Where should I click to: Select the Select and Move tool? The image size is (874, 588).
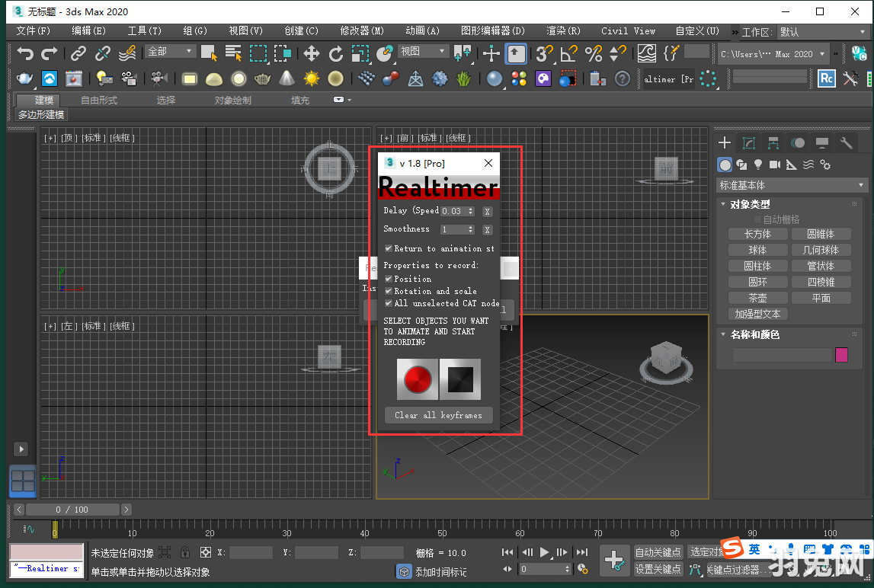(x=312, y=53)
